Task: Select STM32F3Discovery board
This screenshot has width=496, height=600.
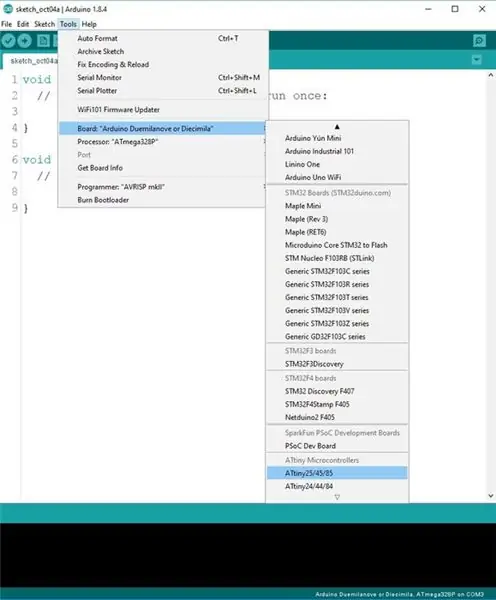Action: [x=337, y=364]
